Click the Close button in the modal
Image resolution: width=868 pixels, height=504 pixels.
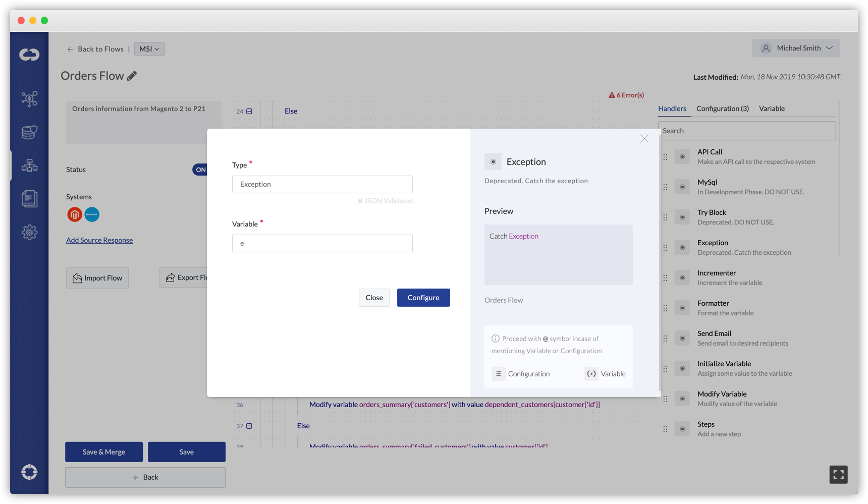point(374,298)
